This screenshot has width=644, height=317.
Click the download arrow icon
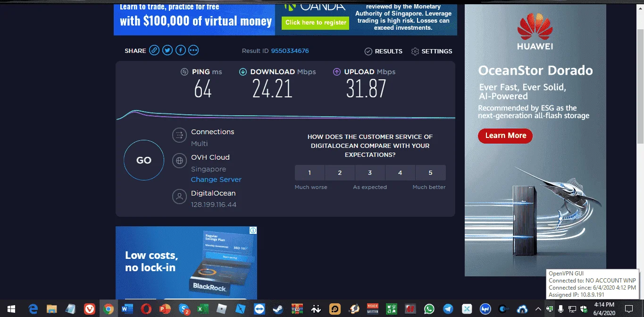243,72
